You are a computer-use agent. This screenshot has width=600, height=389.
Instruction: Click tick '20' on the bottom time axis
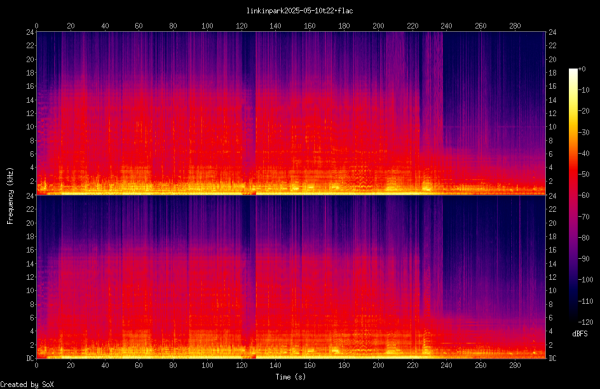click(71, 365)
